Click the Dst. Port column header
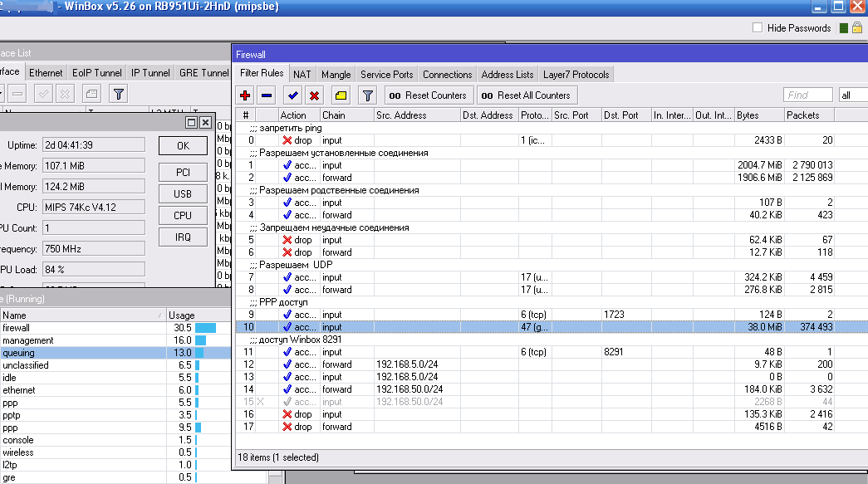 (x=626, y=115)
